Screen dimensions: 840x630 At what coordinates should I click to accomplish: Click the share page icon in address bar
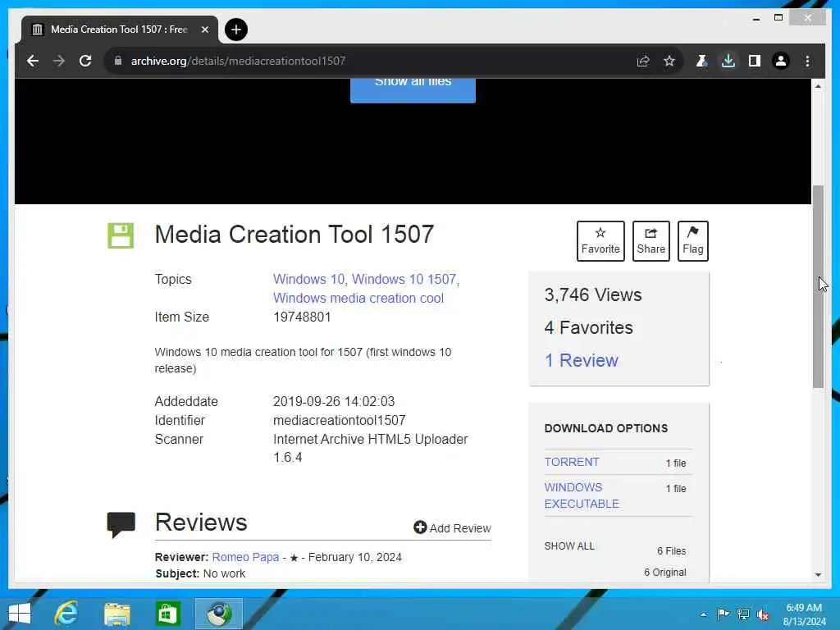pos(643,61)
